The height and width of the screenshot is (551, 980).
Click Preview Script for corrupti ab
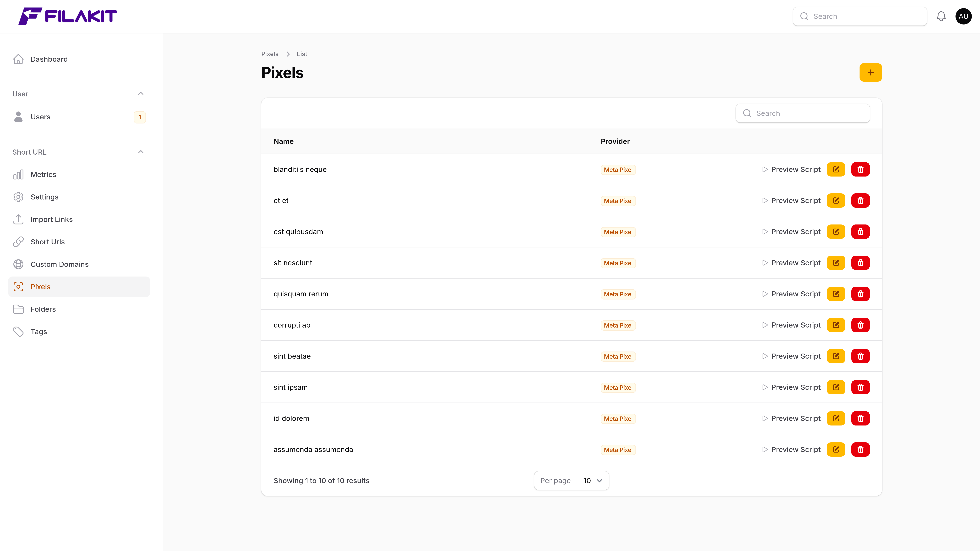click(791, 325)
